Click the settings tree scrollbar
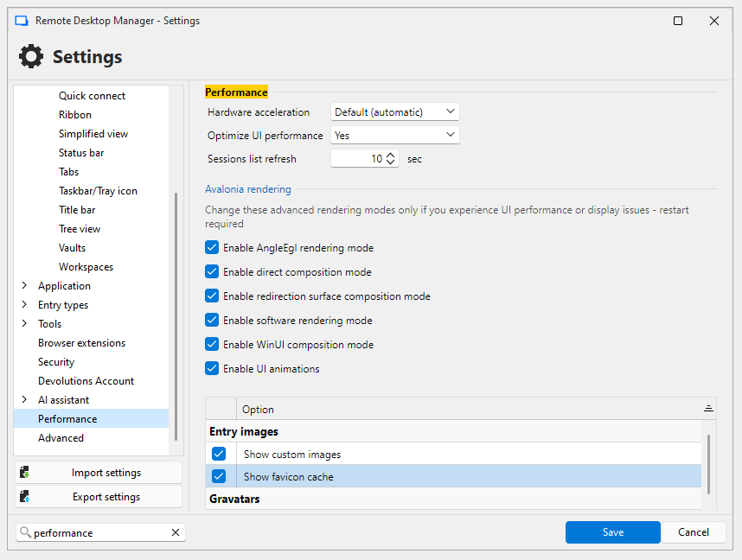This screenshot has height=560, width=742. pyautogui.click(x=176, y=316)
